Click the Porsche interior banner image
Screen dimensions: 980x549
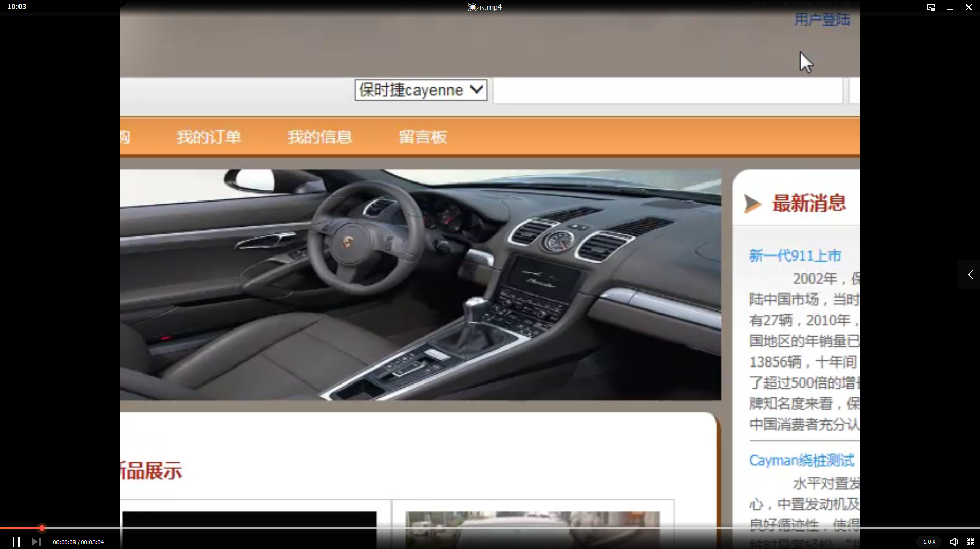pyautogui.click(x=420, y=285)
